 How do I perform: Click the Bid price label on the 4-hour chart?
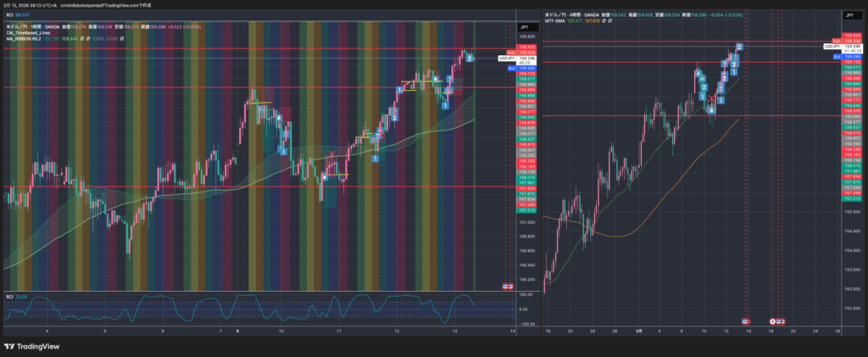click(x=837, y=56)
